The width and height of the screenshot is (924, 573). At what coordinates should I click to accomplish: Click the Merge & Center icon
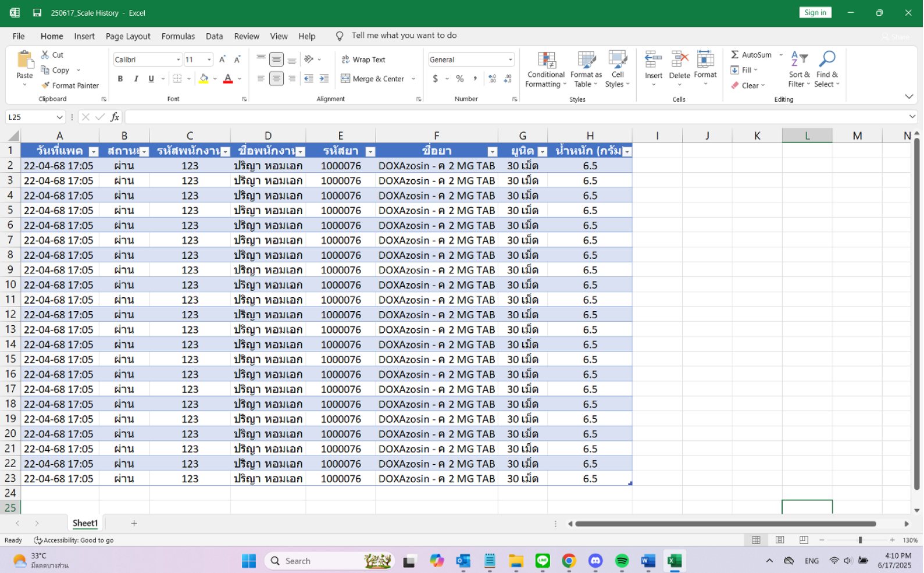click(345, 79)
